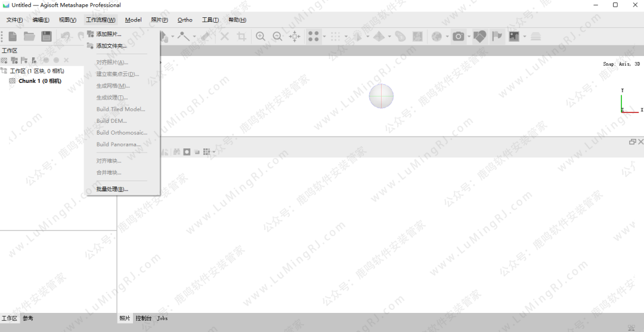Show the dense cloud dotted-grid icon
Image resolution: width=644 pixels, height=332 pixels.
click(x=336, y=36)
